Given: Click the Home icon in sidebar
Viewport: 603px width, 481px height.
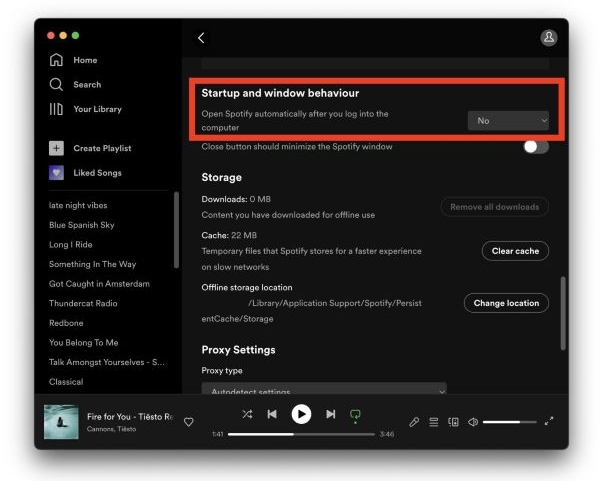Looking at the screenshot, I should click(x=56, y=60).
